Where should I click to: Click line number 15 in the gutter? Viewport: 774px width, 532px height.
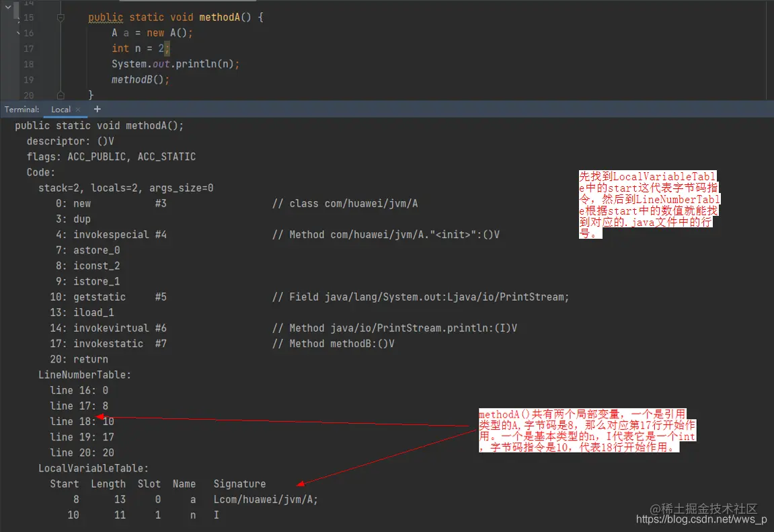click(x=29, y=17)
